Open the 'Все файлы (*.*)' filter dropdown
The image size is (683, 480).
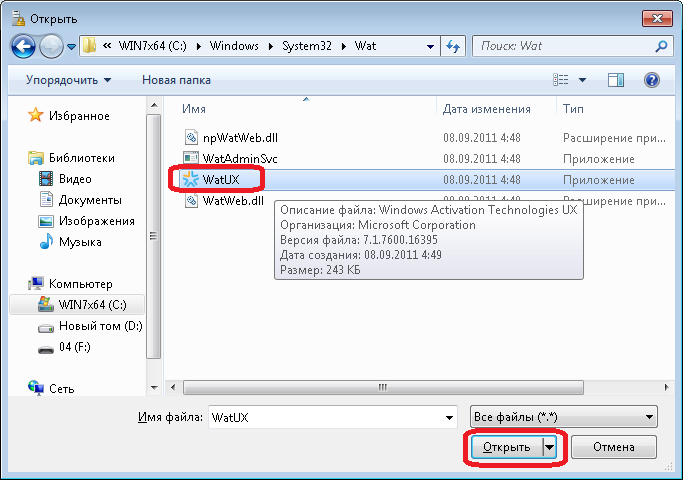coord(564,417)
